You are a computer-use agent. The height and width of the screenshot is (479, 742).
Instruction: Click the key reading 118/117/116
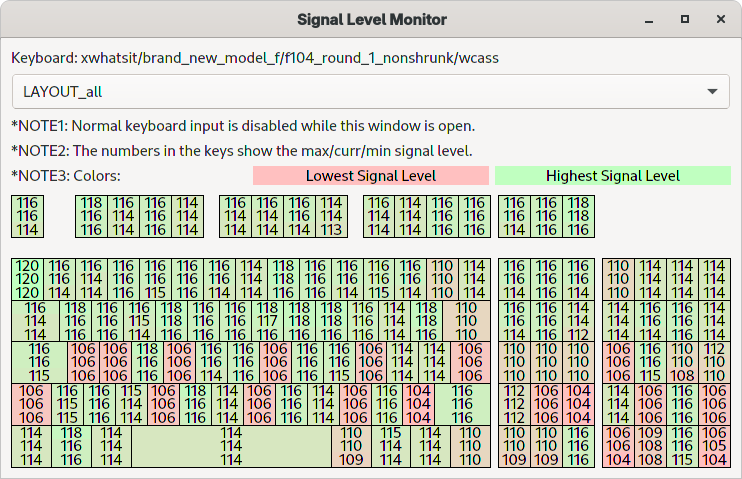pos(267,321)
